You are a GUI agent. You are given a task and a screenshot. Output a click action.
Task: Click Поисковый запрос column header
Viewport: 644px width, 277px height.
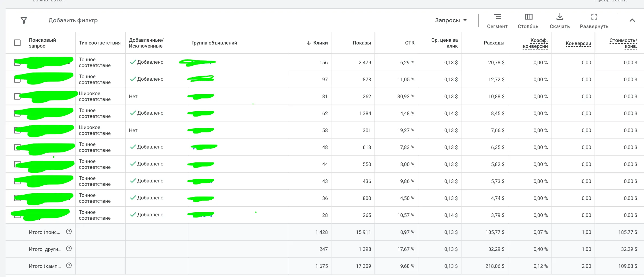pos(42,43)
